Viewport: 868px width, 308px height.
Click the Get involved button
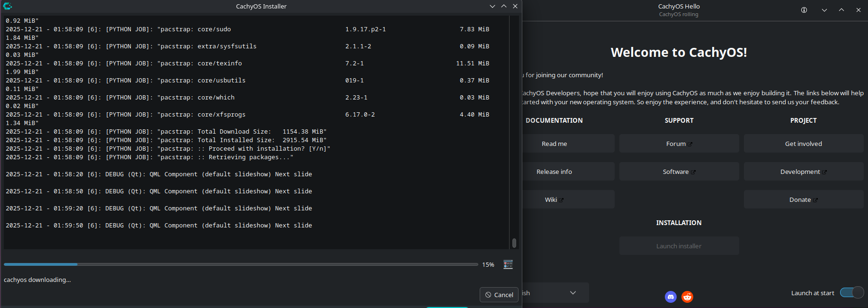coord(804,144)
